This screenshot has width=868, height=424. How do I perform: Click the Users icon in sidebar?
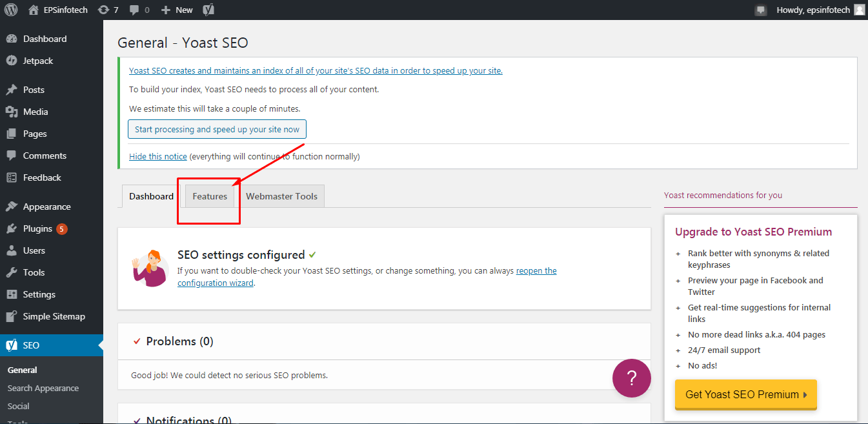point(12,250)
